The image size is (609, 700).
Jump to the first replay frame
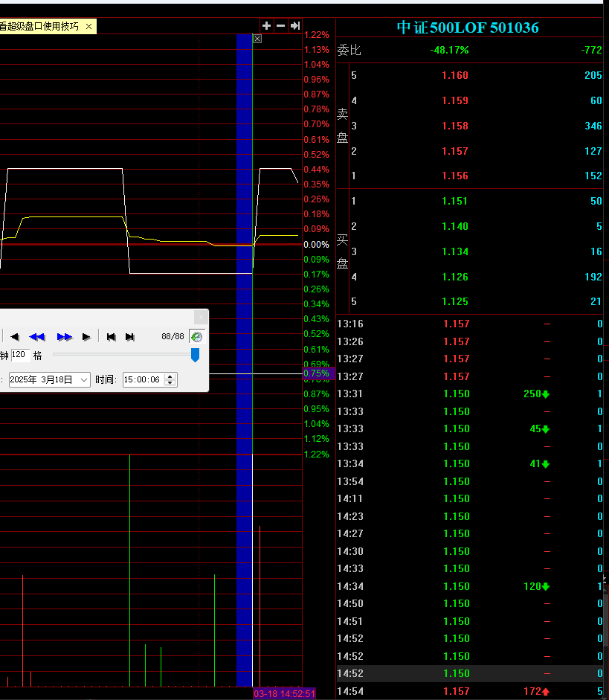(111, 337)
